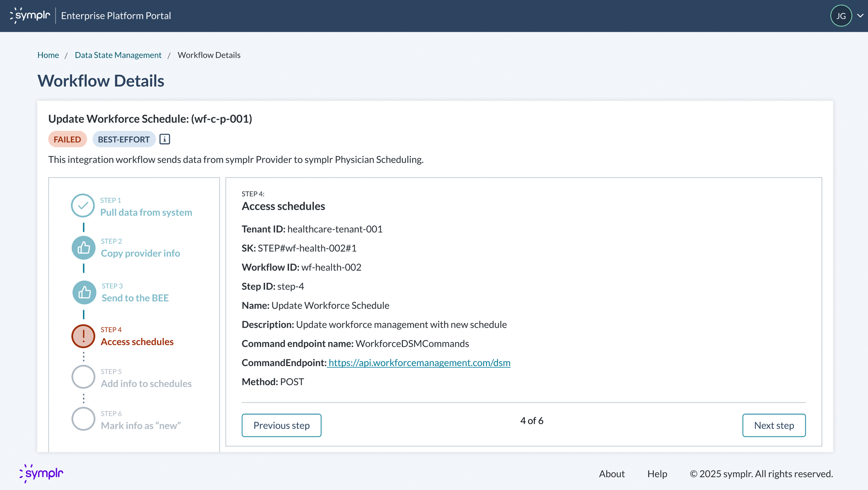Image resolution: width=868 pixels, height=490 pixels.
Task: Click the symplr logo in the footer
Action: pyautogui.click(x=41, y=473)
